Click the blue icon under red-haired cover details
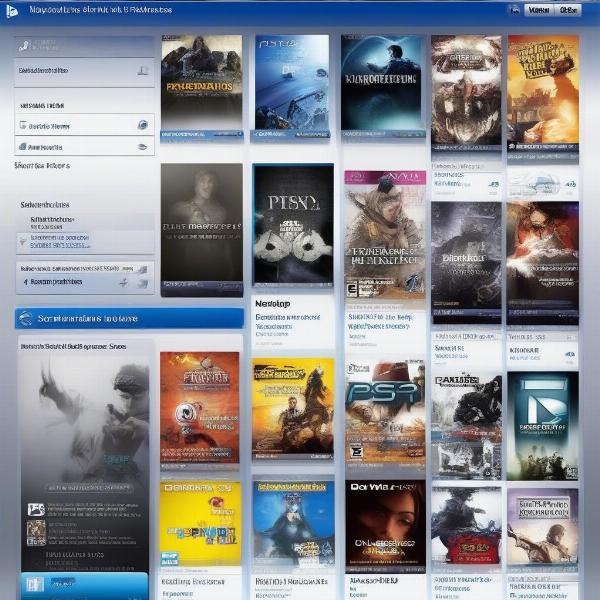Screen dimensions: 600x600 [x=570, y=354]
